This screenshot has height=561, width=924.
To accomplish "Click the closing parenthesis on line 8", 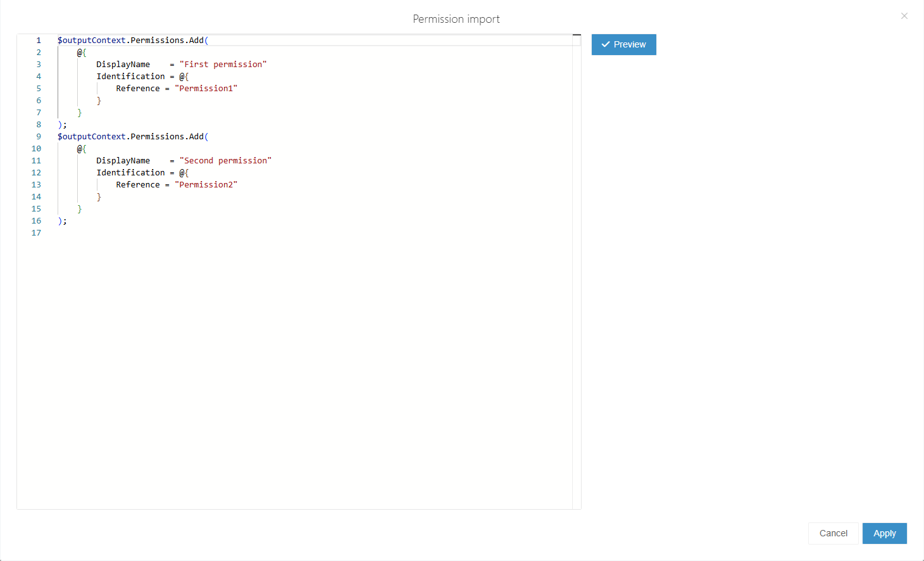I will point(59,125).
